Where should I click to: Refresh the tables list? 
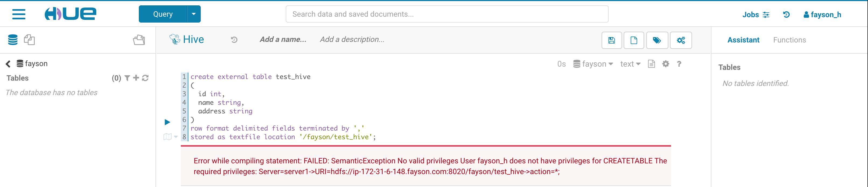pyautogui.click(x=145, y=78)
